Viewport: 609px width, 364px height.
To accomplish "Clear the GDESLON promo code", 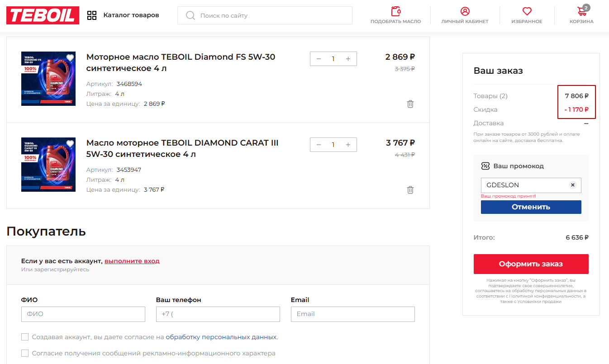I will click(x=572, y=185).
